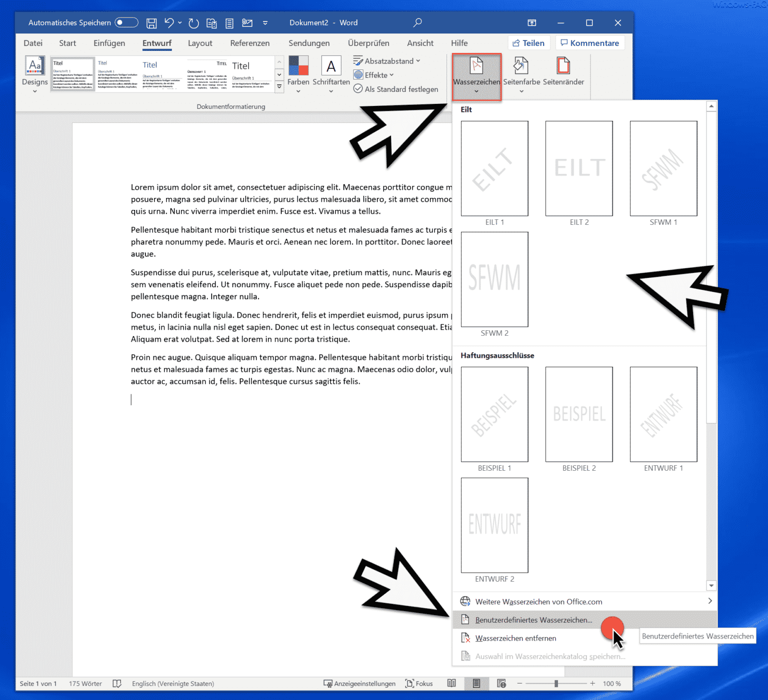Toggle Automatisches Speichern
The height and width of the screenshot is (700, 768).
pos(126,22)
